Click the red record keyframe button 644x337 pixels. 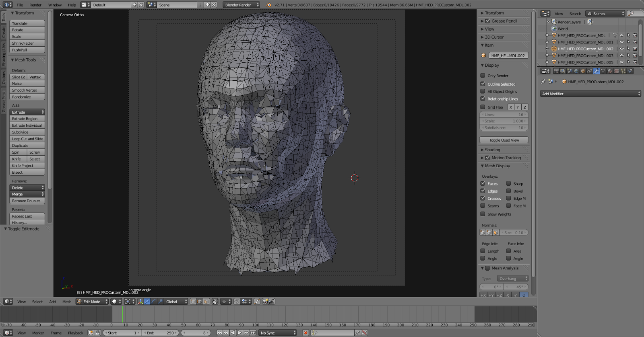tap(305, 333)
